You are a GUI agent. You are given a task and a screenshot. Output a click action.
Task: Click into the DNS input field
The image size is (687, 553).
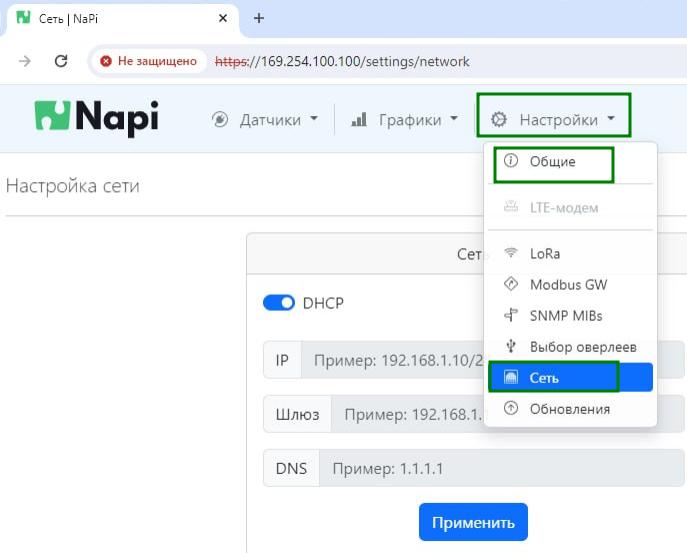pyautogui.click(x=502, y=468)
